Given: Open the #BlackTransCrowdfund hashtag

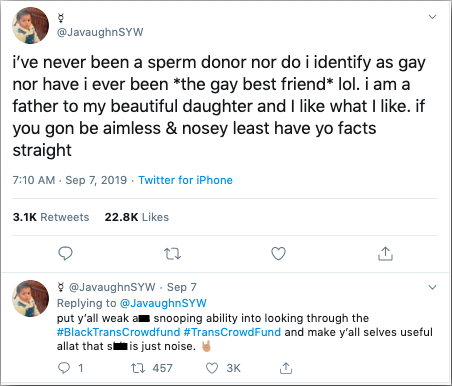Looking at the screenshot, I should click(118, 332).
